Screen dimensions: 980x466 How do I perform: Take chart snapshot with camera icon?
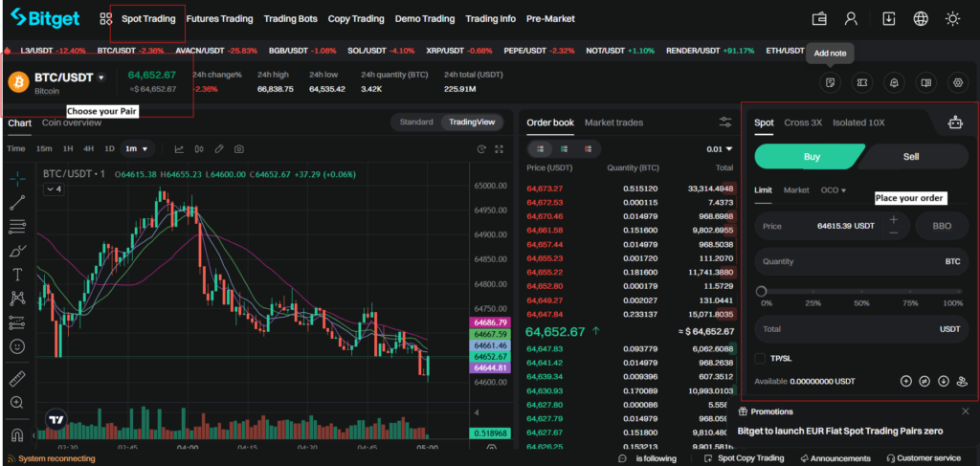(238, 149)
